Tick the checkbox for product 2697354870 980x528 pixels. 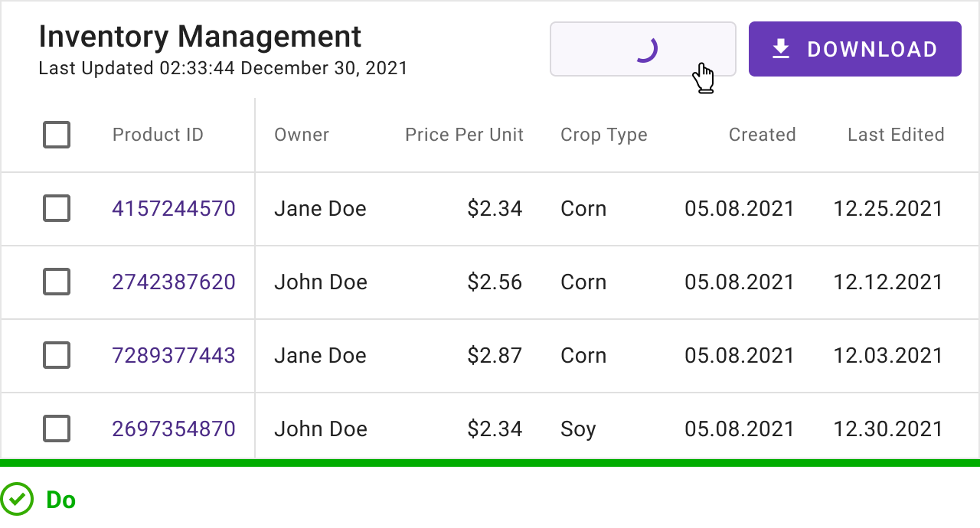[x=57, y=429]
